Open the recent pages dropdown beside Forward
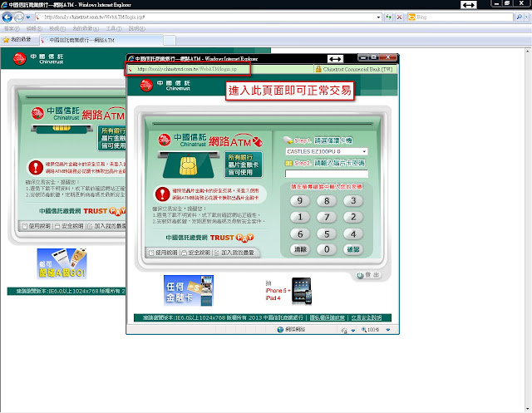The width and height of the screenshot is (532, 413). coord(28,17)
